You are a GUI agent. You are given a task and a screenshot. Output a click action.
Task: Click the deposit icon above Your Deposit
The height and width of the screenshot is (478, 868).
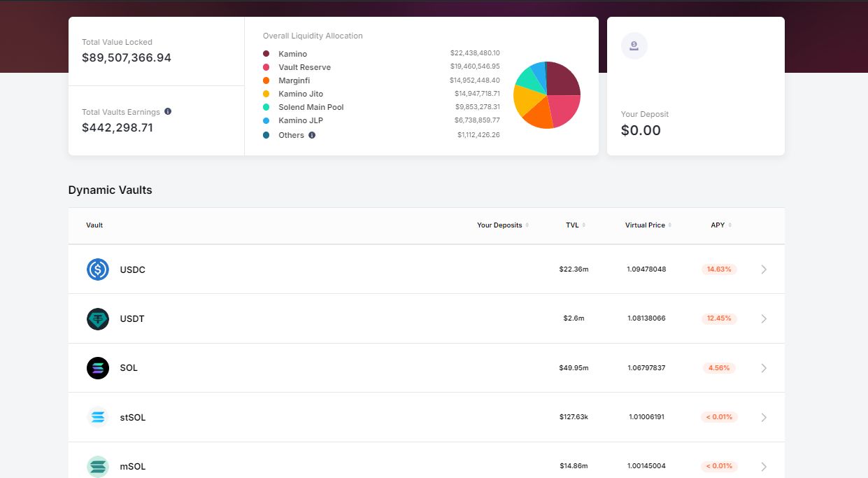[634, 45]
